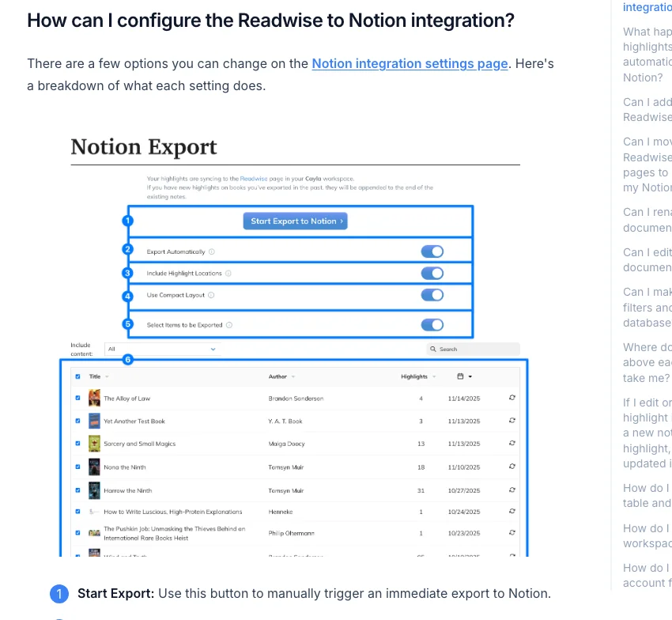Viewport: 672px width, 620px height.
Task: Open sidebar link 'How do I' table and
Action: pos(647,496)
